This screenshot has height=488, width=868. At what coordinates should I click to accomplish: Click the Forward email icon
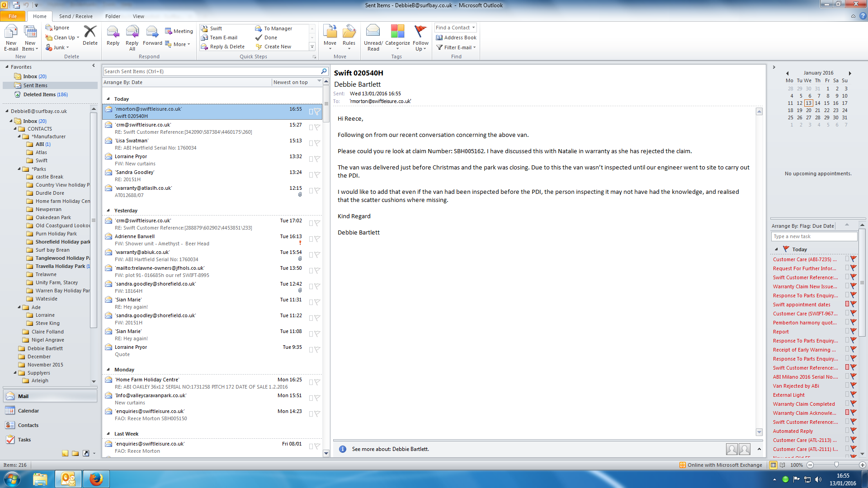click(x=152, y=32)
